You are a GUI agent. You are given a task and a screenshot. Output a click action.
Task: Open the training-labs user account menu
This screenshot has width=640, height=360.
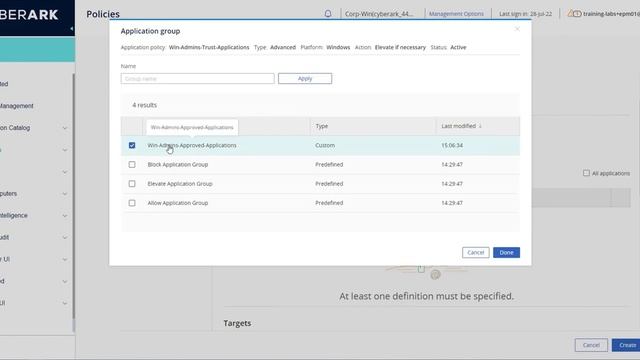pyautogui.click(x=611, y=14)
